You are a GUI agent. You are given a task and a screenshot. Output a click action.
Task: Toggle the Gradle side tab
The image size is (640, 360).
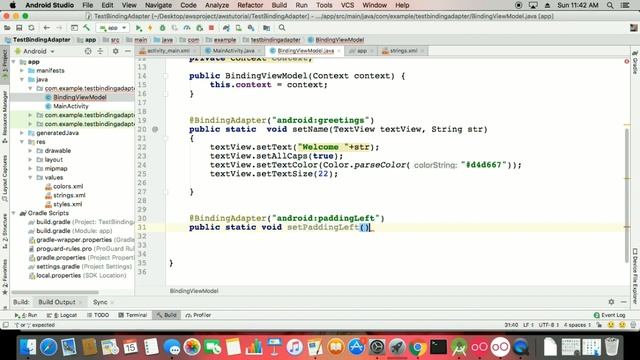point(635,62)
